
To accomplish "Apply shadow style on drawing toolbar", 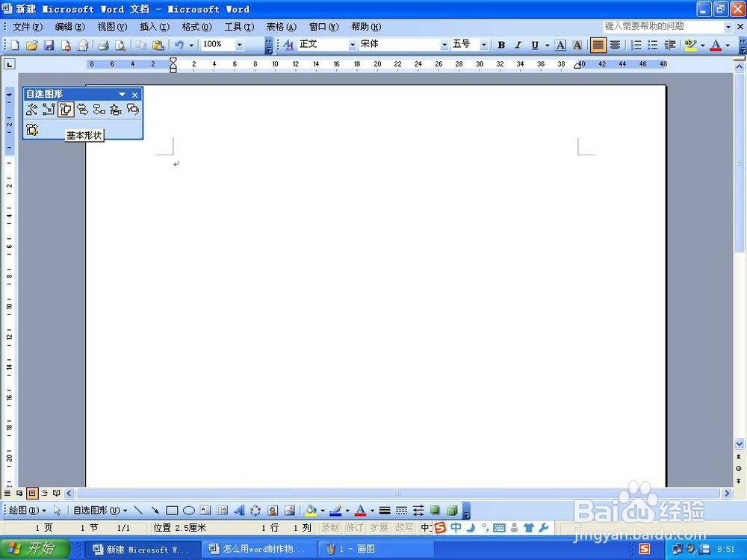I will coord(435,511).
